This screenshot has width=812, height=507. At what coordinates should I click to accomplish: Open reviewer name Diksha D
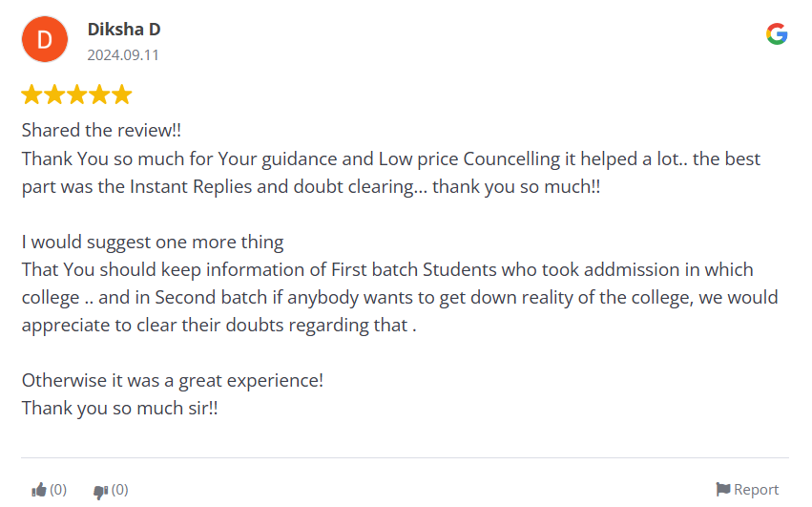124,29
